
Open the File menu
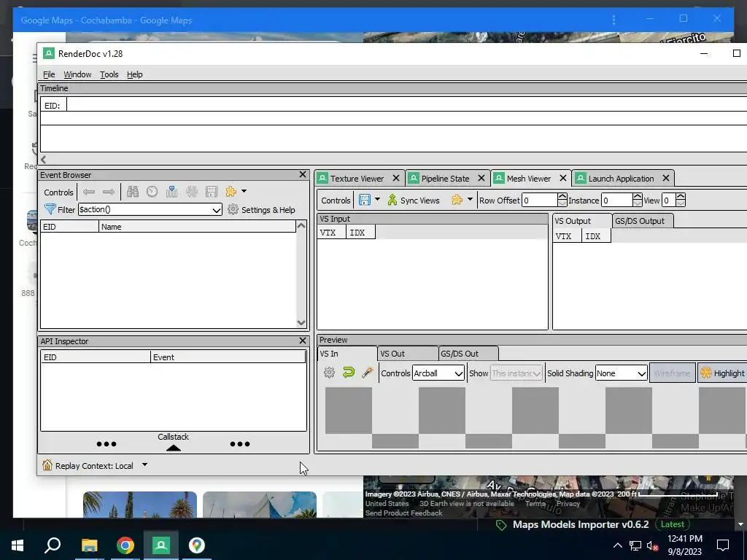(x=49, y=74)
